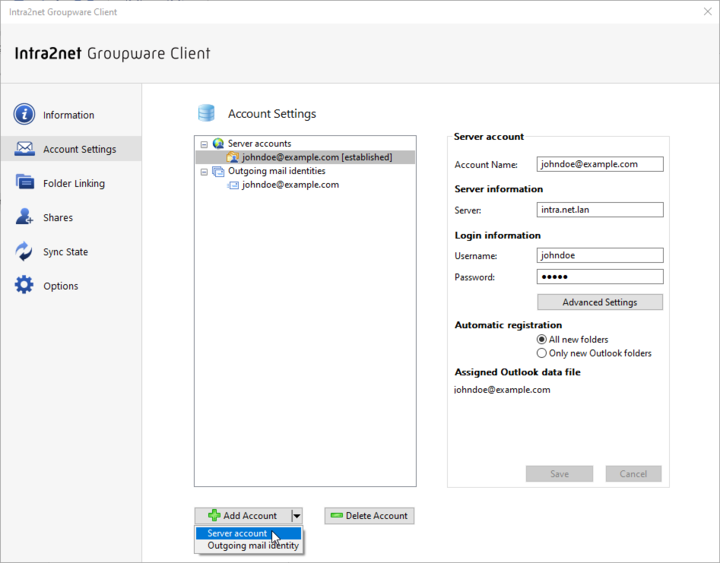Select johndoe@example.com under Outgoing mail identities

point(290,185)
